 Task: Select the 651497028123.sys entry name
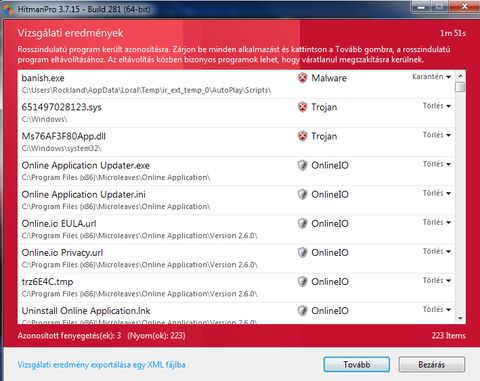tap(61, 107)
